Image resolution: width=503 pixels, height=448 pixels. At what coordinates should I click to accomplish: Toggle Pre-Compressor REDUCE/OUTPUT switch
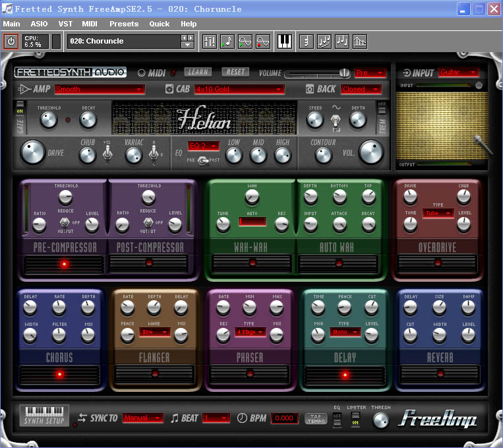click(65, 222)
